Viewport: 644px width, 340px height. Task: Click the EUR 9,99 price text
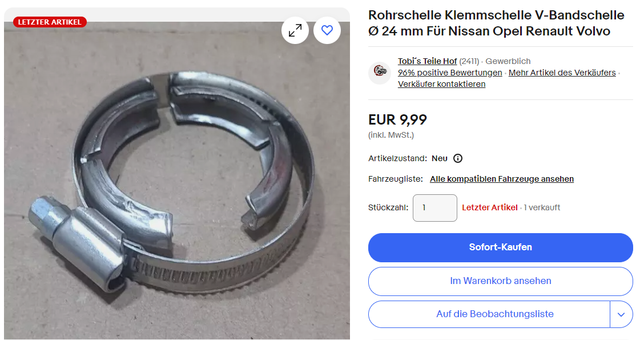[x=397, y=119]
